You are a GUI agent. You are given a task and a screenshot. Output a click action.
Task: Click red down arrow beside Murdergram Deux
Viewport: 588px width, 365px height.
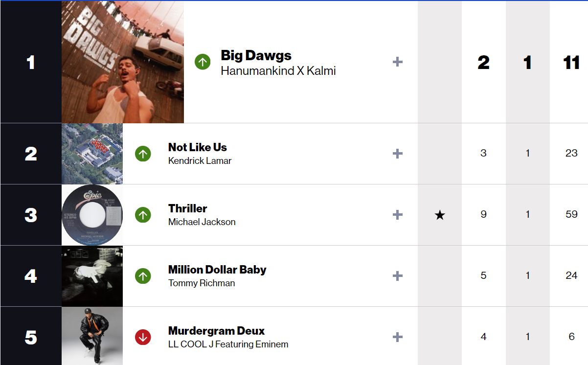(x=143, y=337)
